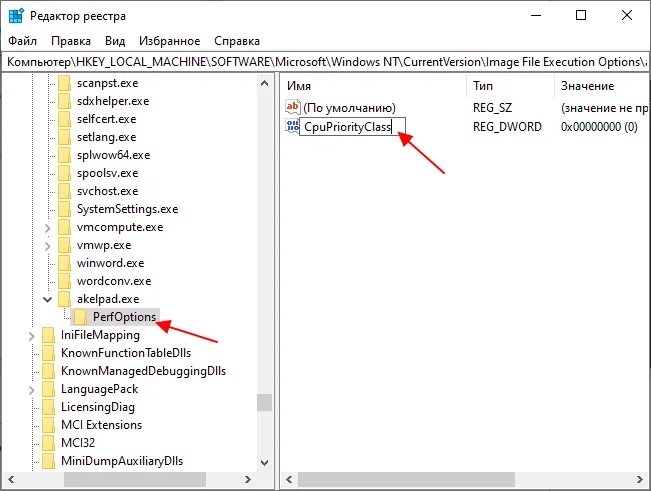The height and width of the screenshot is (491, 651).
Task: Open the Файл menu
Action: (x=22, y=41)
